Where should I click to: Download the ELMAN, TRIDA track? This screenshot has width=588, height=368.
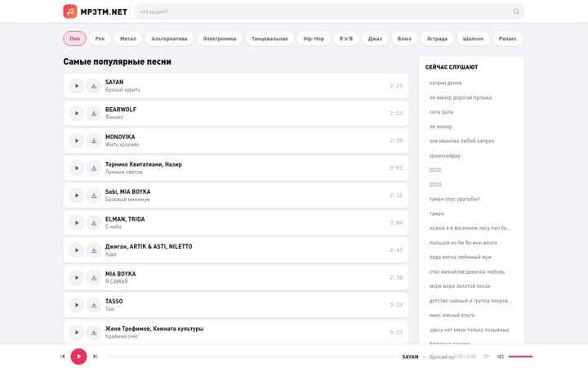[x=94, y=223]
